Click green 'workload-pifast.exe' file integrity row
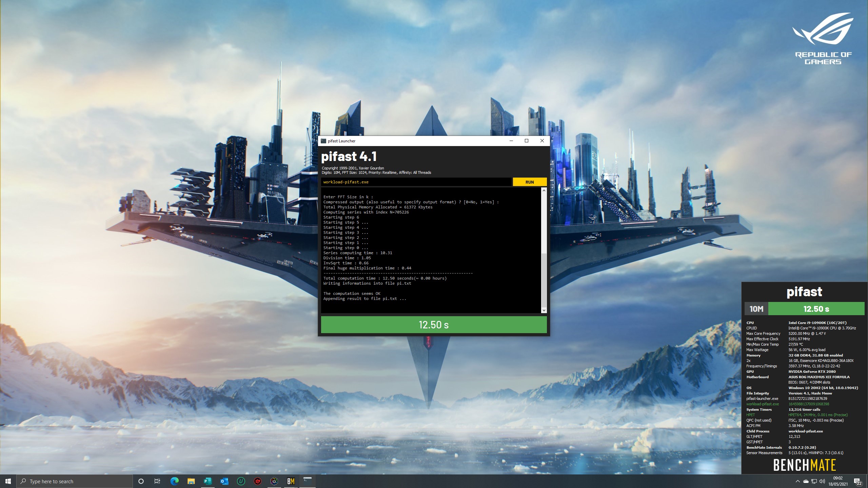This screenshot has width=868, height=488. pos(788,404)
